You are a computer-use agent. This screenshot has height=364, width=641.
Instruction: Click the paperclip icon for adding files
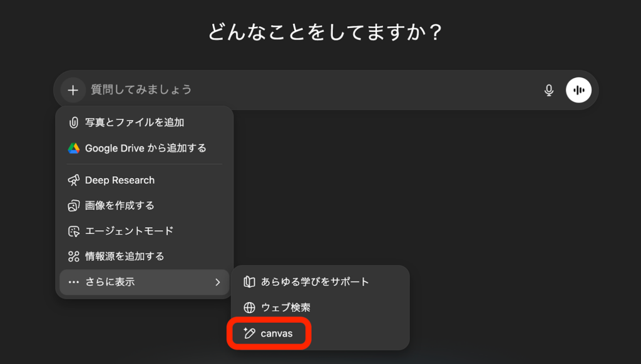click(x=74, y=123)
